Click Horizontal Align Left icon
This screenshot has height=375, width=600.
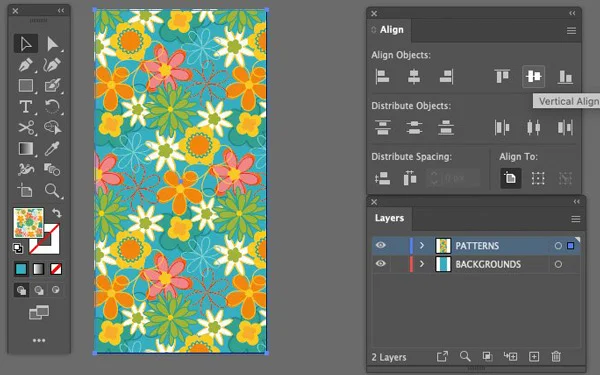click(x=382, y=76)
